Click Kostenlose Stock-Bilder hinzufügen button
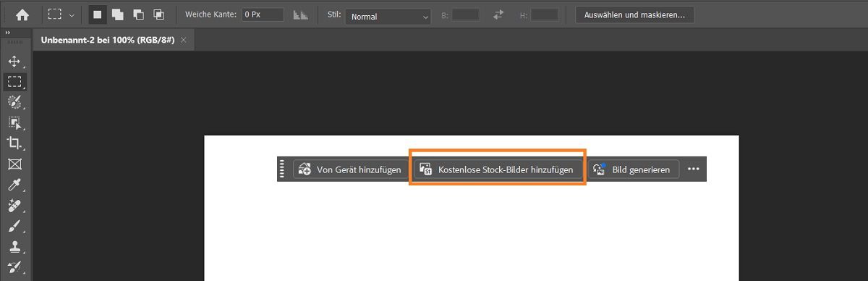 click(498, 169)
